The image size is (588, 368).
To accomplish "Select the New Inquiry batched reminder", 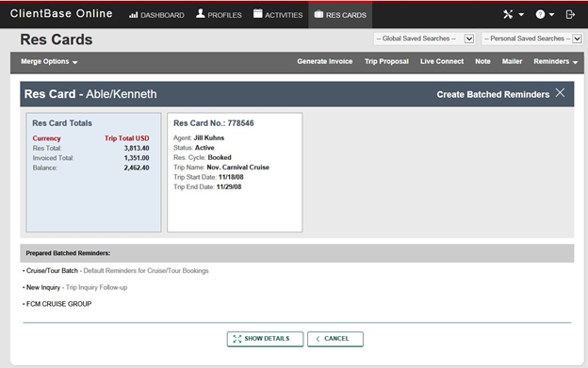I will pos(43,287).
